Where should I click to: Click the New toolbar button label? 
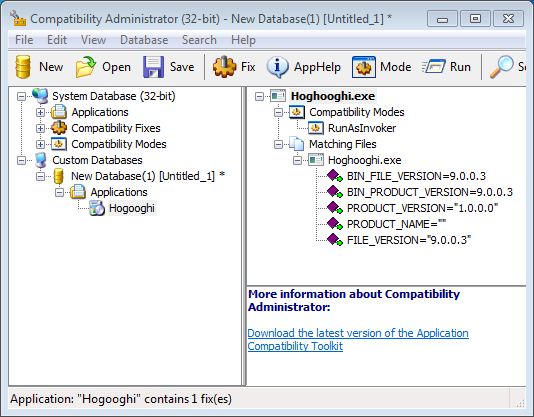[x=51, y=67]
